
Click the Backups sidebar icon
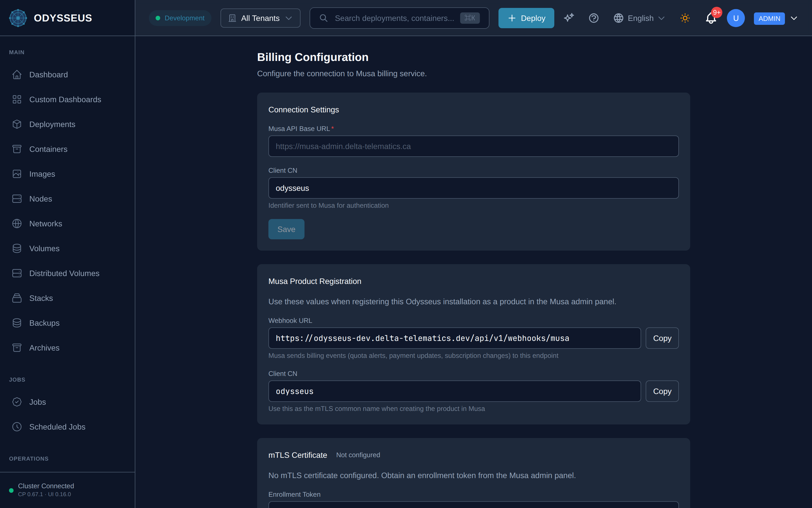17,323
